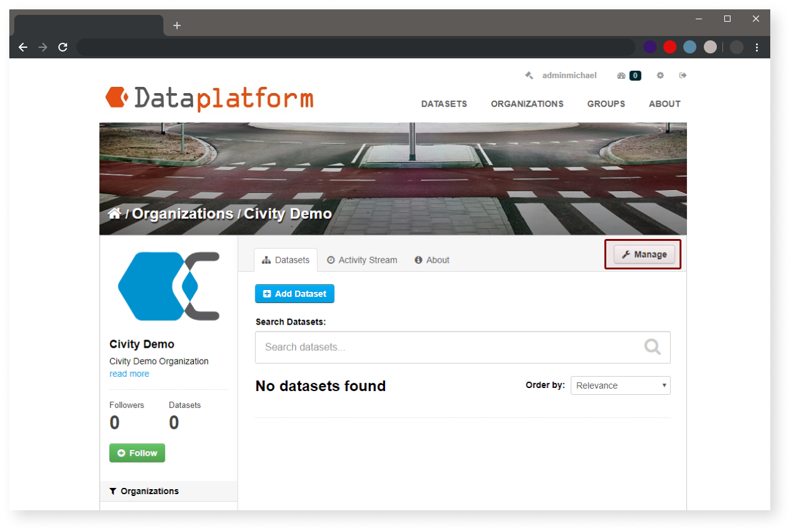Click the Dataplatform logo

pos(209,99)
